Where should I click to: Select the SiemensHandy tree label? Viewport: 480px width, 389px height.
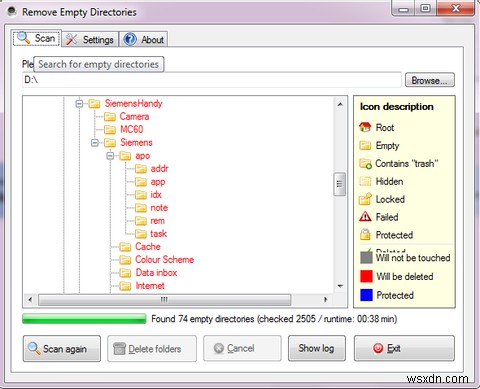(x=134, y=104)
